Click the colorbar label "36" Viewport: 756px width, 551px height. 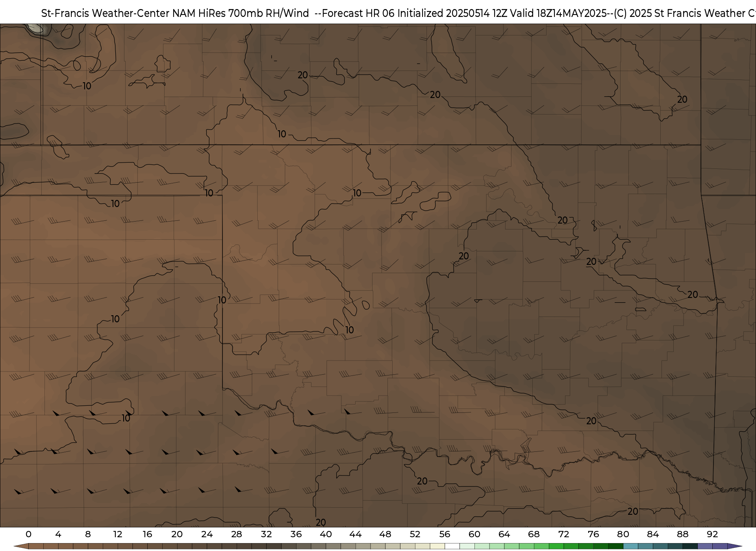click(296, 534)
